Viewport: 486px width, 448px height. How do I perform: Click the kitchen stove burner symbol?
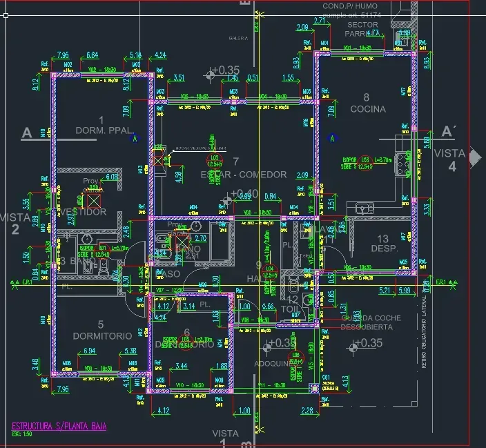(402, 164)
